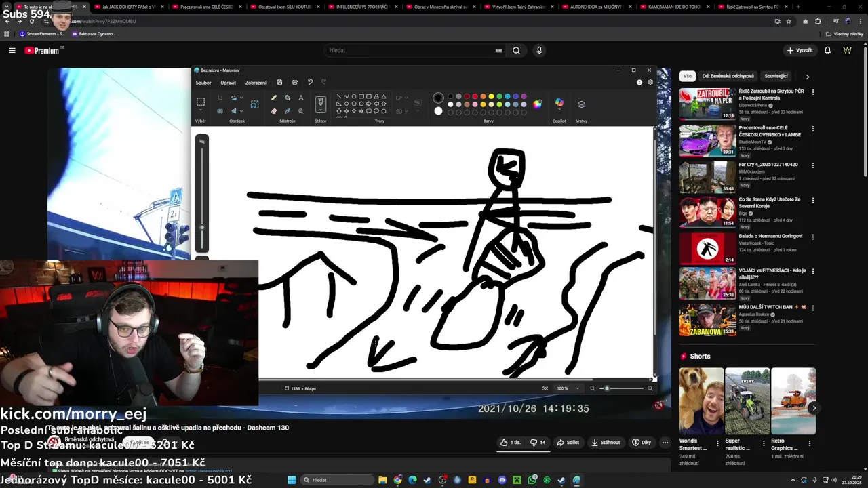Select the Pencil tool in Paint
The height and width of the screenshot is (488, 868).
pyautogui.click(x=274, y=98)
